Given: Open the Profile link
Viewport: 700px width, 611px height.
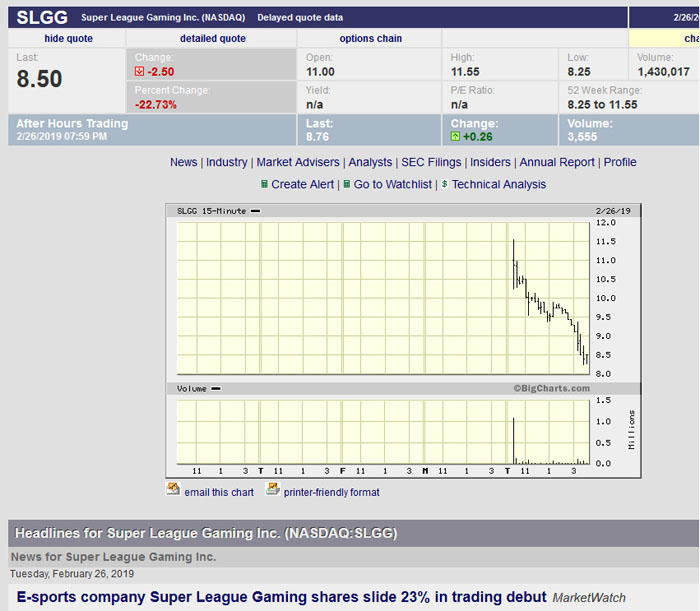Looking at the screenshot, I should [620, 162].
